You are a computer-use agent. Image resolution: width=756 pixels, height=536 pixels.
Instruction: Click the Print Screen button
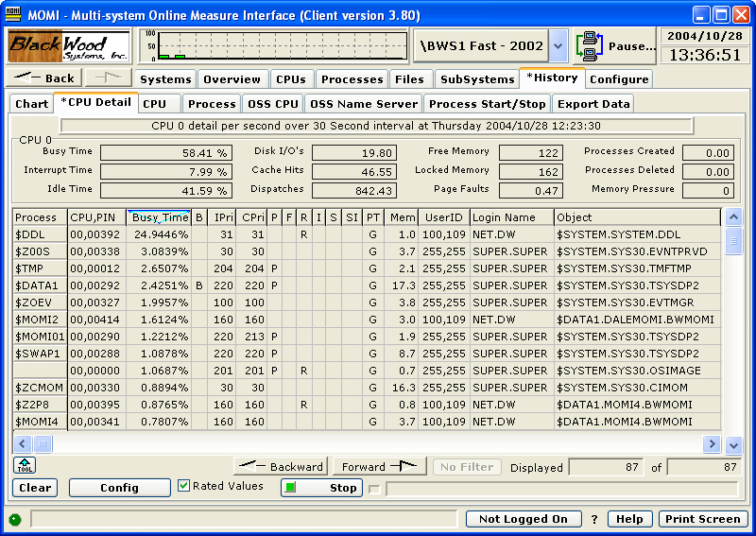point(703,519)
